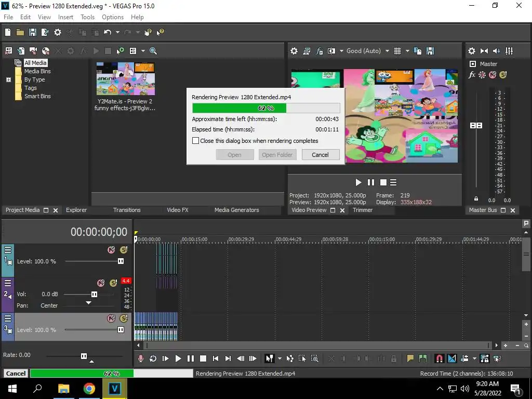Open Normal Edit Tool dropdown arrow

(x=280, y=358)
